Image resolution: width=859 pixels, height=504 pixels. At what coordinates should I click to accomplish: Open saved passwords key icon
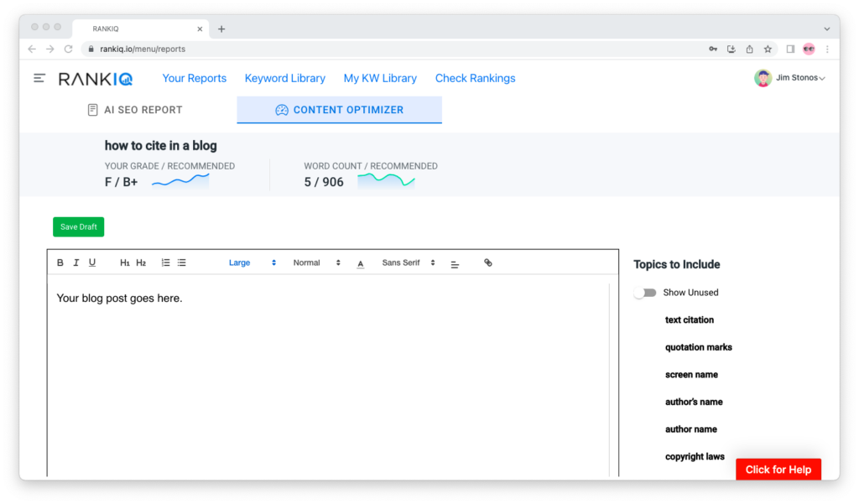713,49
